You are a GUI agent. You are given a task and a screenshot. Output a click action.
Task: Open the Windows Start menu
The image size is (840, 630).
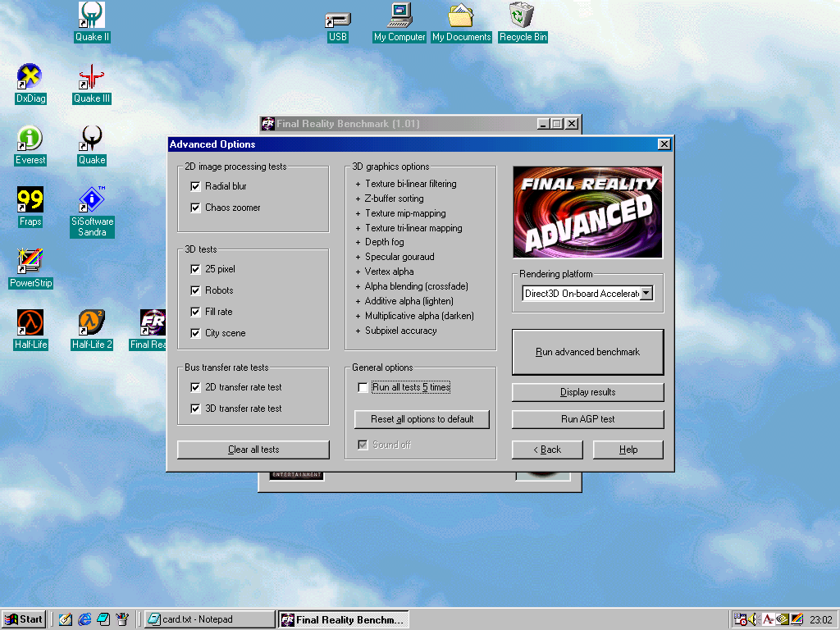24,619
